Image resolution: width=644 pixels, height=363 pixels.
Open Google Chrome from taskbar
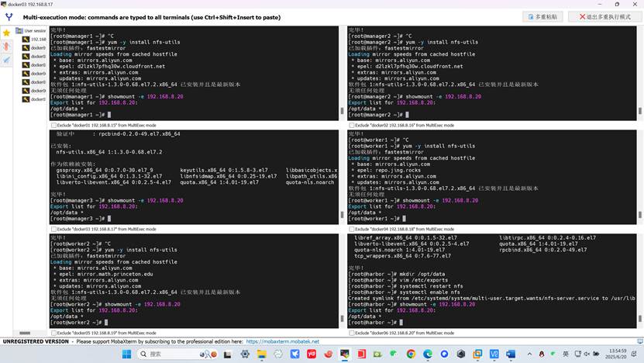[x=411, y=354]
